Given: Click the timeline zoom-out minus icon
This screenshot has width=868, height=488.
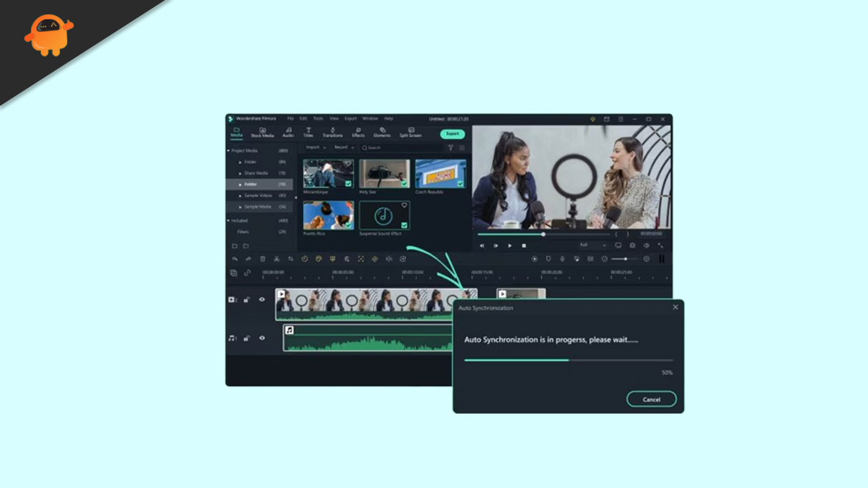Looking at the screenshot, I should 604,259.
